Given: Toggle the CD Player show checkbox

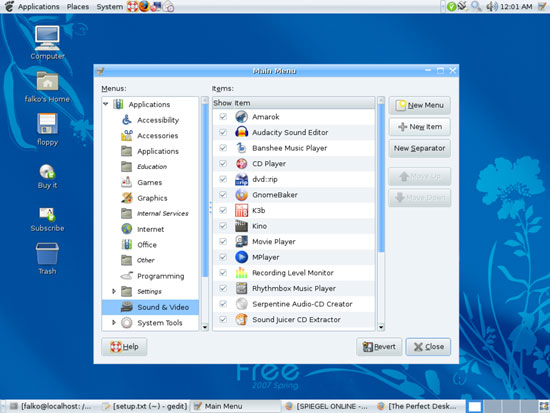Looking at the screenshot, I should pos(223,164).
